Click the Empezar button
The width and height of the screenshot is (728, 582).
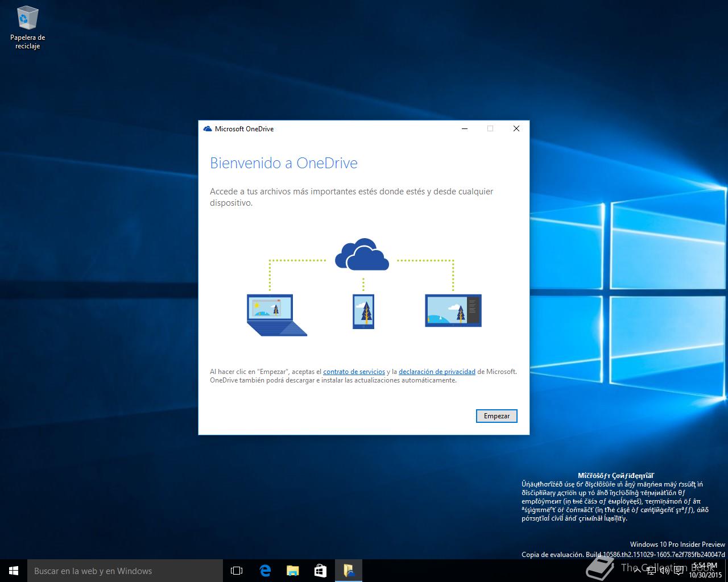coord(497,416)
